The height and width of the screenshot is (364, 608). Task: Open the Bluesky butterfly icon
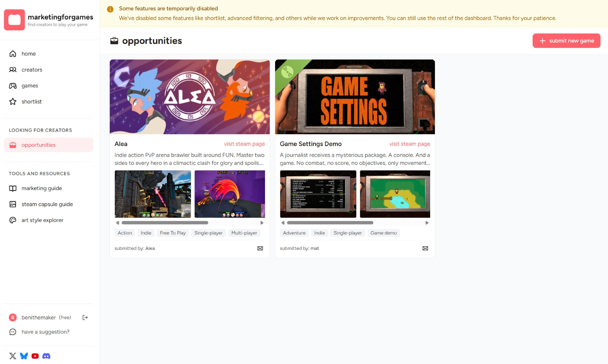(24, 356)
